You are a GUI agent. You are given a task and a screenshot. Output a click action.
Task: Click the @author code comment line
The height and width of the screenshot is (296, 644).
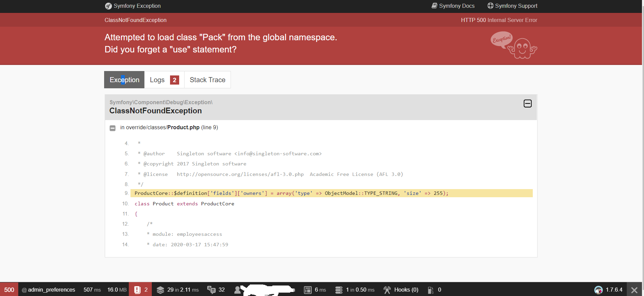(230, 154)
